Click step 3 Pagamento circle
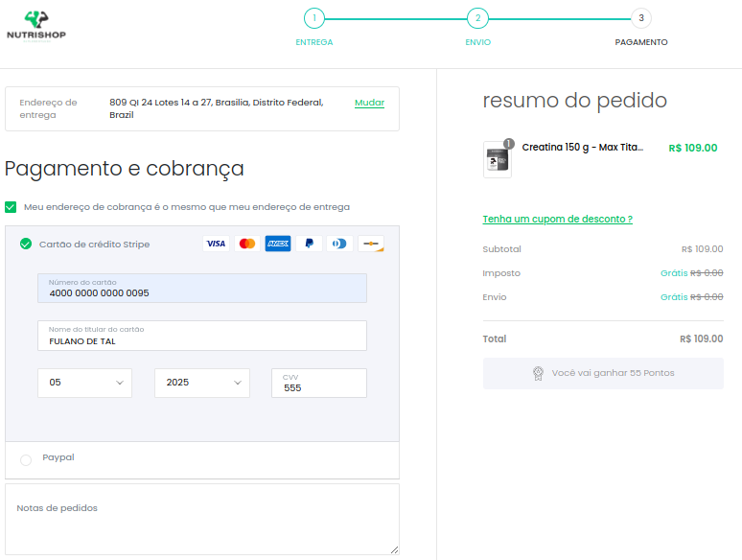 pos(641,18)
